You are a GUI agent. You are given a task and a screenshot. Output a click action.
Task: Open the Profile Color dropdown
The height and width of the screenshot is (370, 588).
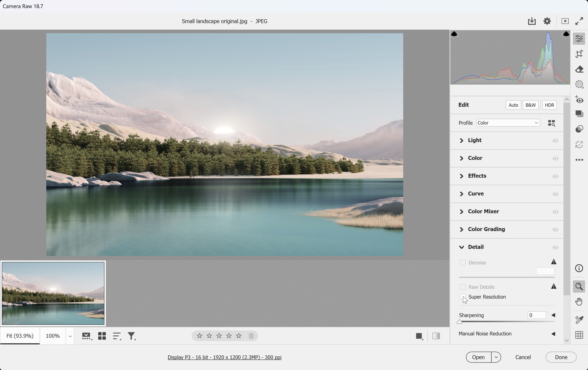click(508, 123)
